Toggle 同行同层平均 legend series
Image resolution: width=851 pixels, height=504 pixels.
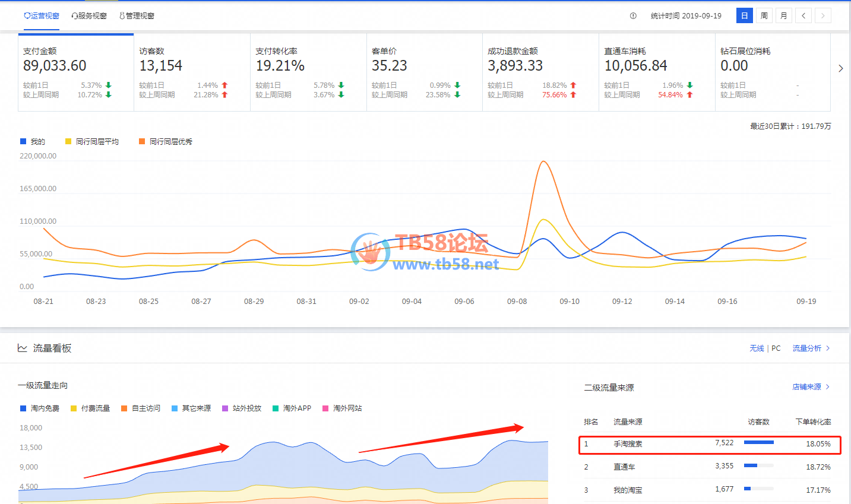(x=92, y=142)
